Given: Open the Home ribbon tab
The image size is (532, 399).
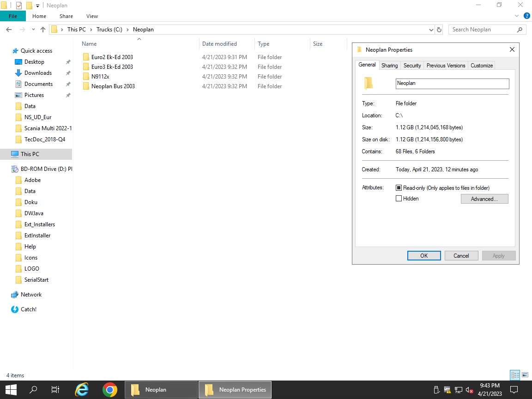Looking at the screenshot, I should click(x=39, y=16).
